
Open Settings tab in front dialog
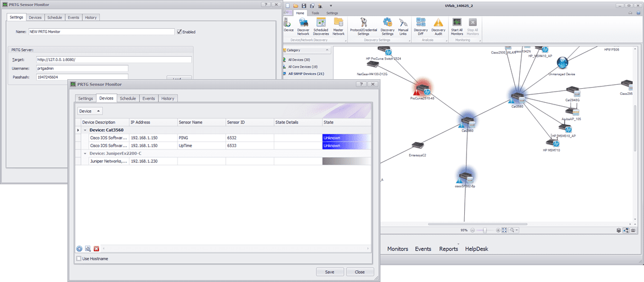[x=85, y=98]
